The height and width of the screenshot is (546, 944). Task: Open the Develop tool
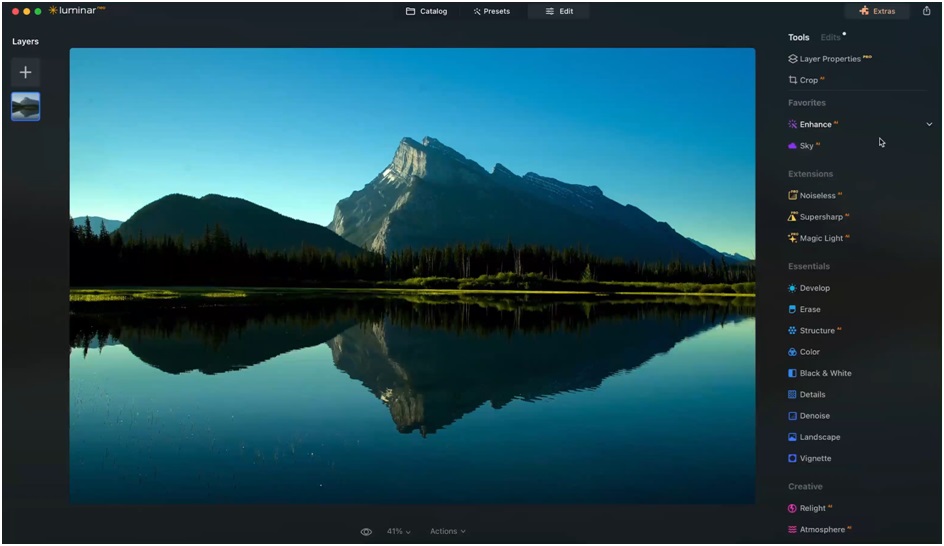click(x=814, y=288)
